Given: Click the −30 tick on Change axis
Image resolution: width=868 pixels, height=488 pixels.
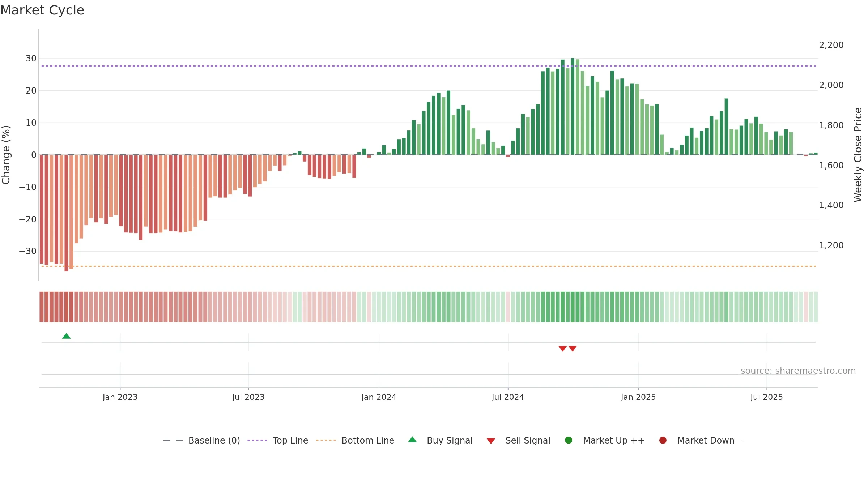Looking at the screenshot, I should (28, 251).
